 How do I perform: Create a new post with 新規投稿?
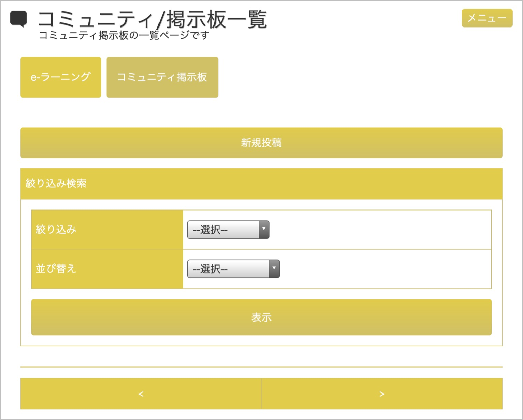pos(261,143)
